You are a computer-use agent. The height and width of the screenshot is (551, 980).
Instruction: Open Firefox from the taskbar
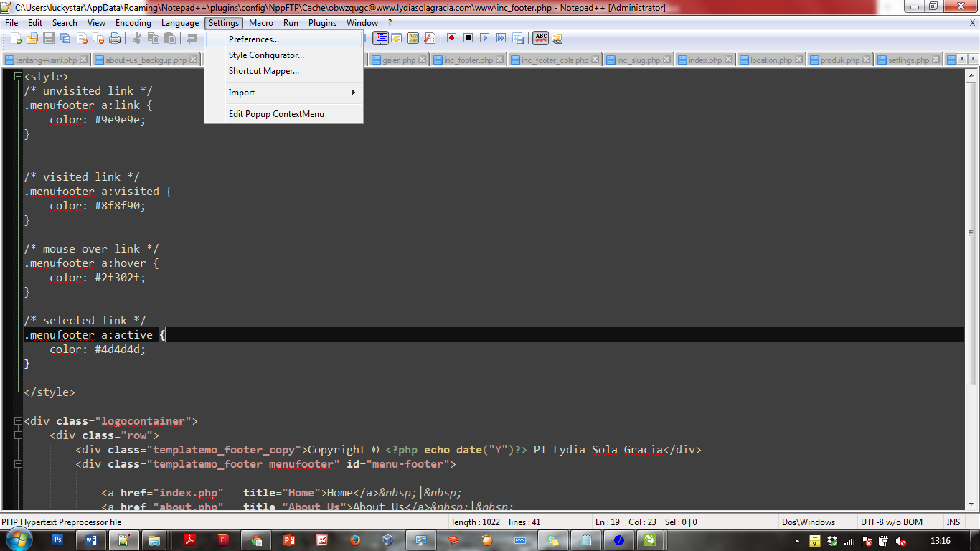[x=355, y=540]
